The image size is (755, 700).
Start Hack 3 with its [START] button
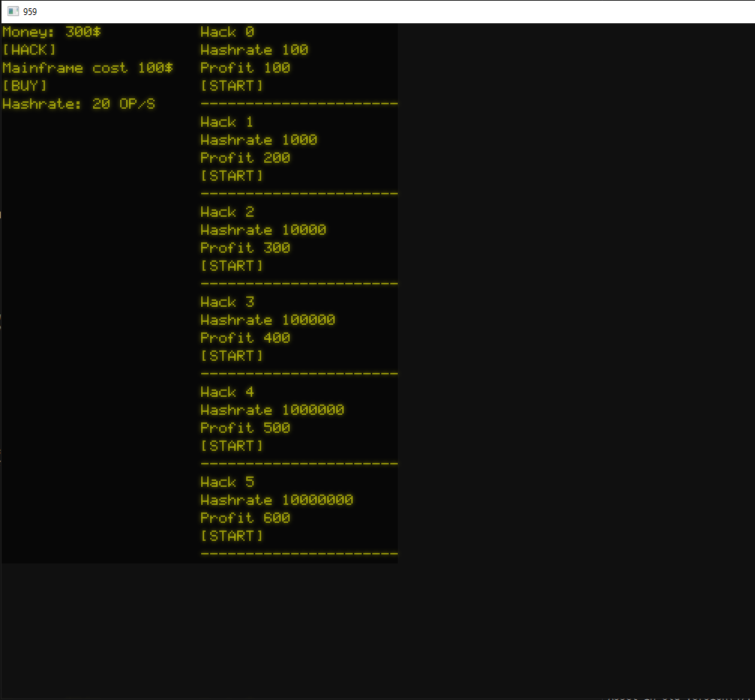(232, 356)
